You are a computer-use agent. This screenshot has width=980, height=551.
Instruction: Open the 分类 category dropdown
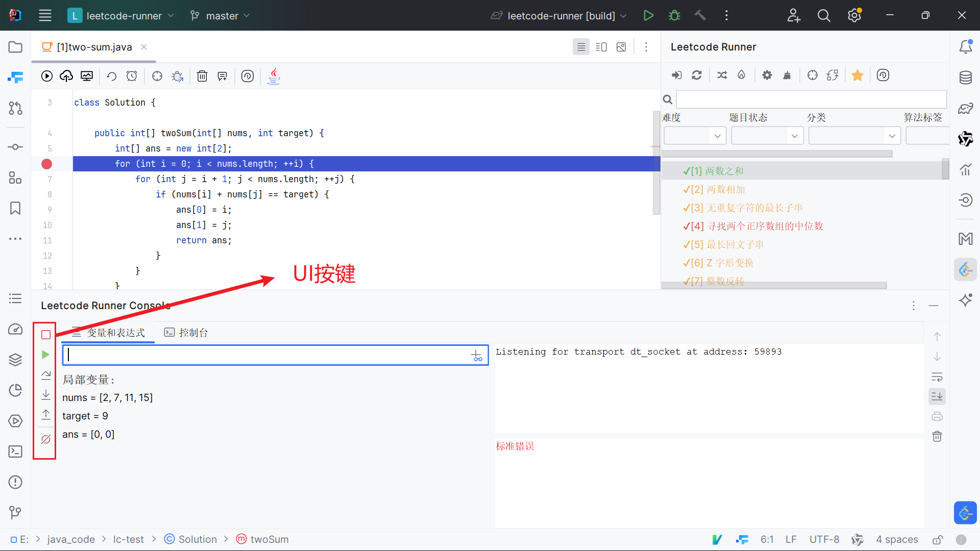tap(854, 136)
